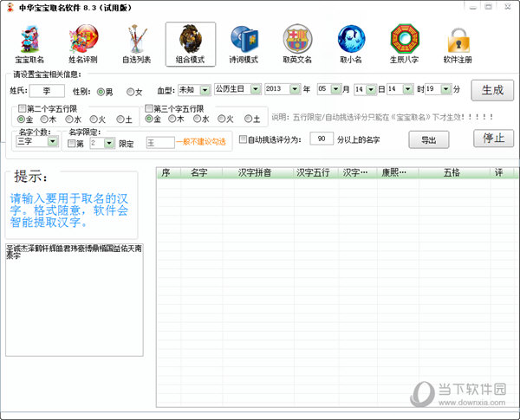
Task: Sort by the 汉字拼音 column header
Action: (258, 172)
